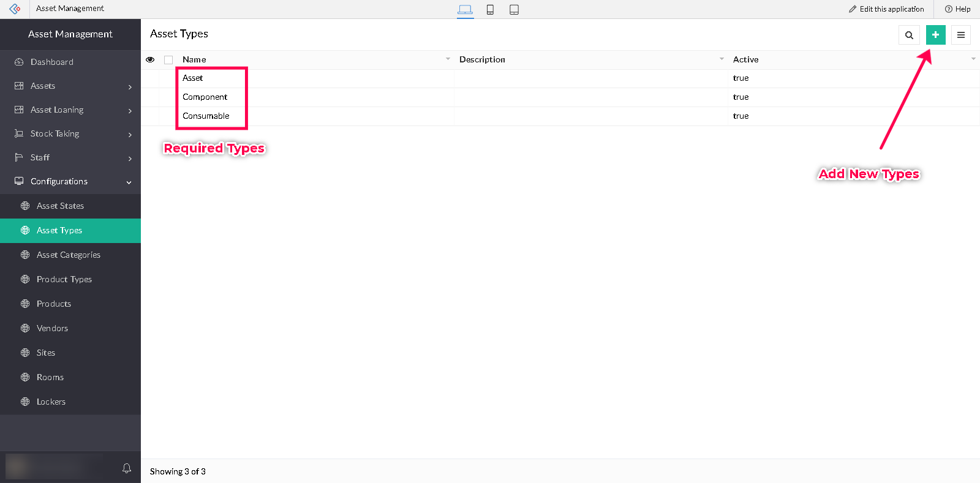
Task: Click the Zoho Creator logo icon
Action: point(15,9)
